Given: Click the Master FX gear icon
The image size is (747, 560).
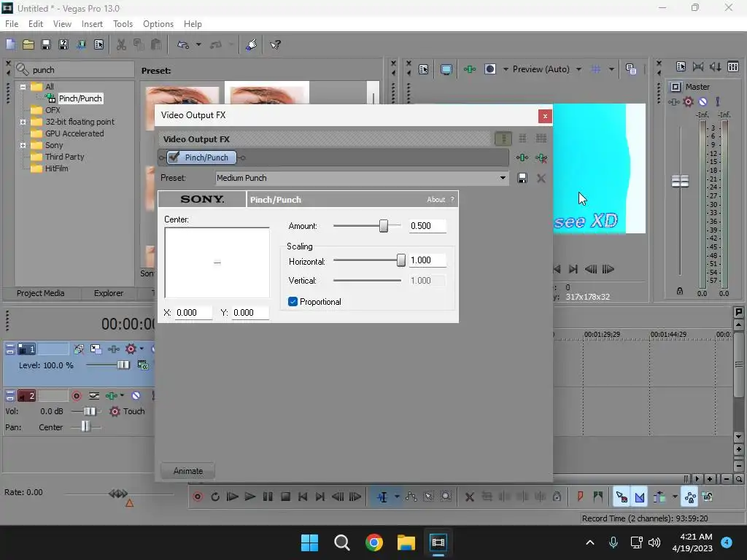Looking at the screenshot, I should [688, 102].
